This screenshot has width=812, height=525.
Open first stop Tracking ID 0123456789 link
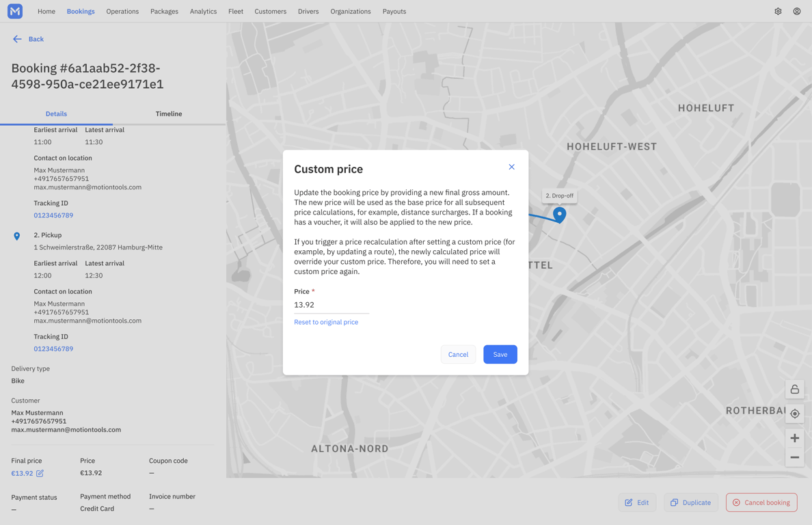click(x=53, y=215)
